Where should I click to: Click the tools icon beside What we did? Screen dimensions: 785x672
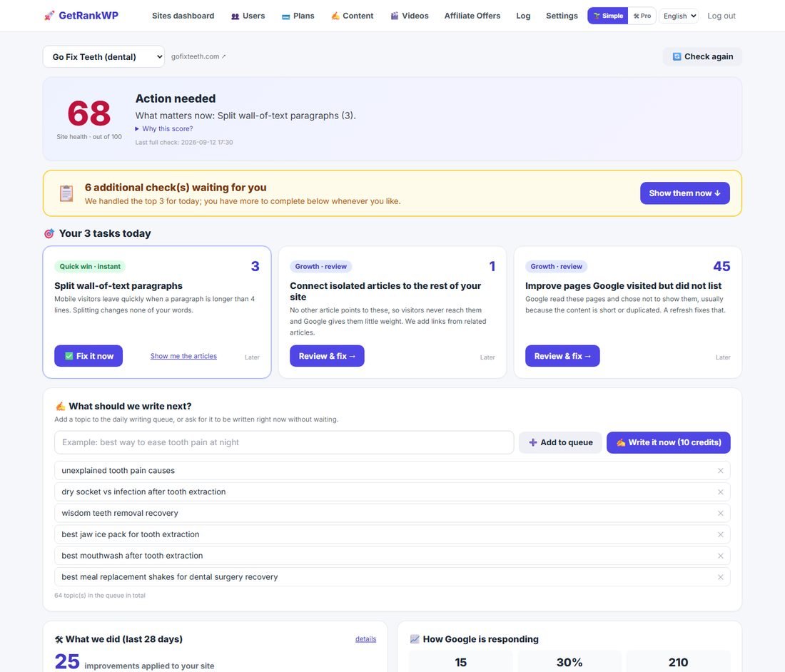(59, 639)
